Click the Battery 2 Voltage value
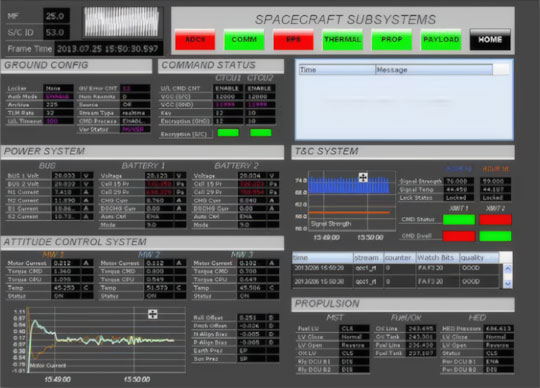540x388 pixels. coord(252,176)
